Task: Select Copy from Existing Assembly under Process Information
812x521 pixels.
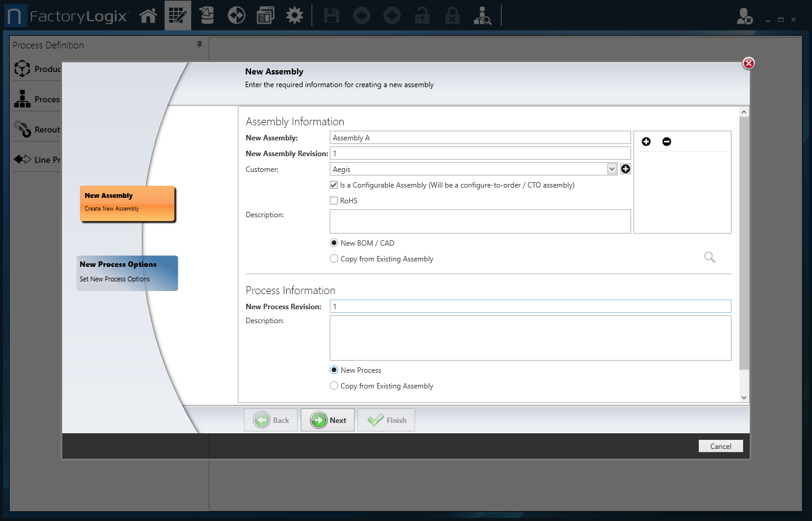Action: point(334,385)
